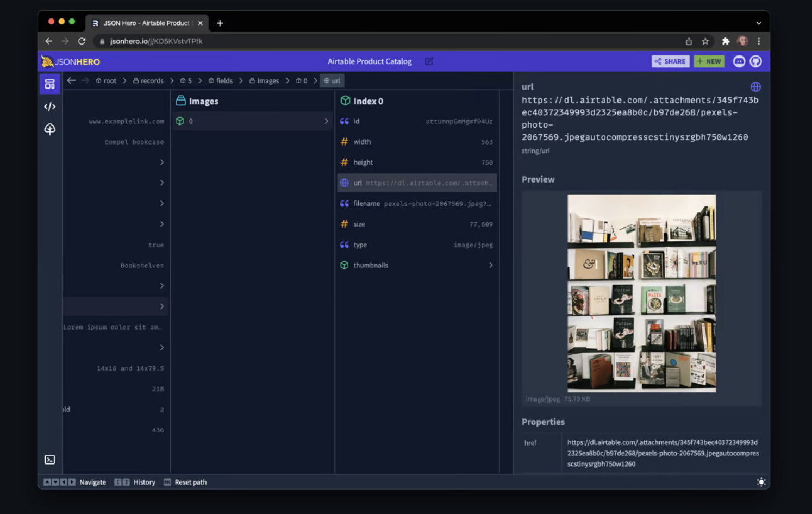Open the tree view sidebar icon

point(49,129)
